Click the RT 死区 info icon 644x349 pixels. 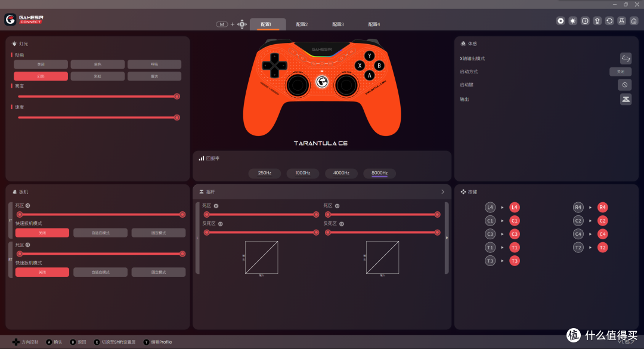(x=28, y=245)
